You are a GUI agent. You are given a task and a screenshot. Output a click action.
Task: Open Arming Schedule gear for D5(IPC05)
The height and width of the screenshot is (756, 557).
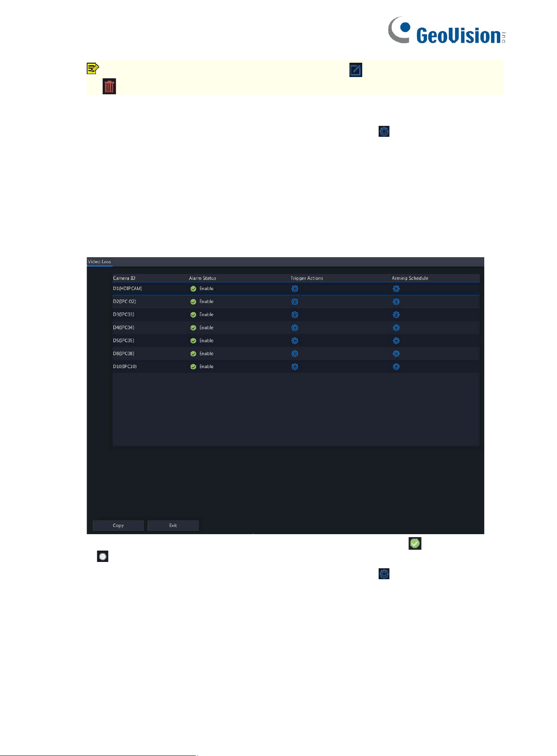pos(396,341)
